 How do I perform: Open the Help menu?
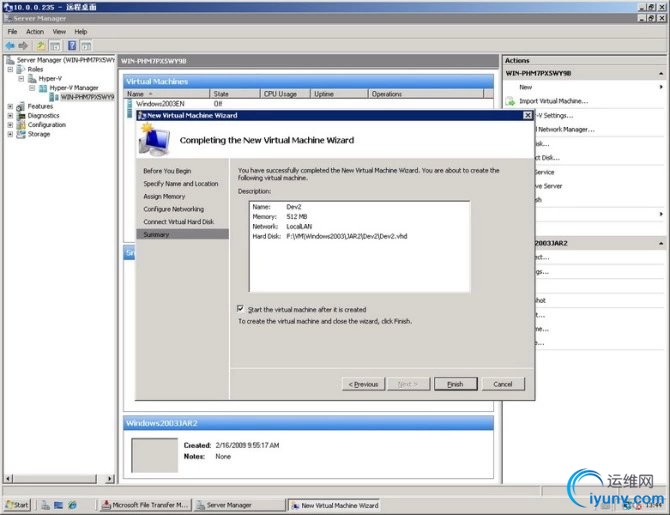click(x=81, y=32)
